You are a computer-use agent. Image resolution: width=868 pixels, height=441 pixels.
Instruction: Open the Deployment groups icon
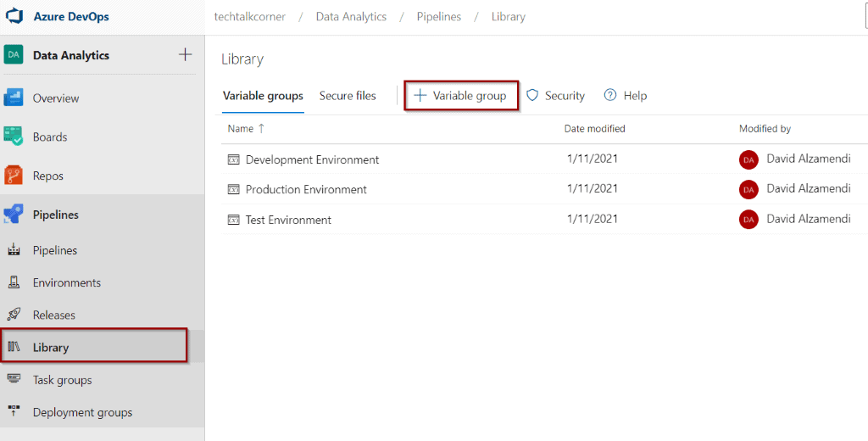[14, 411]
